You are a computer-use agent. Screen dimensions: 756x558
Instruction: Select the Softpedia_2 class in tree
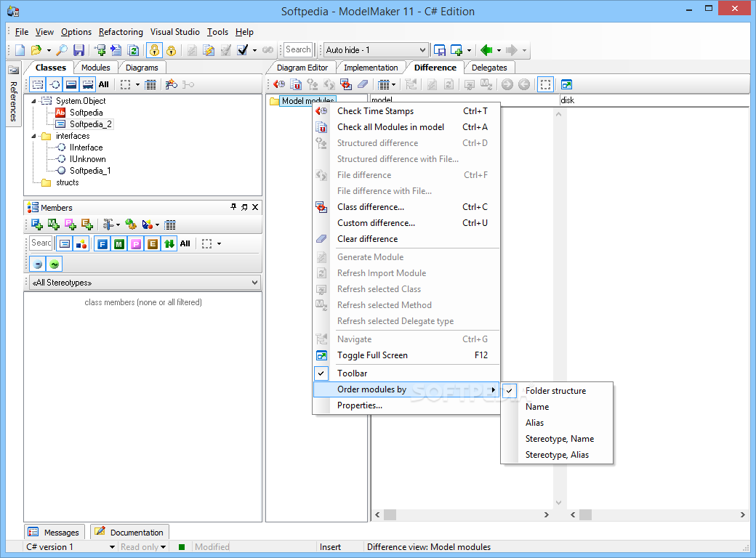tap(91, 124)
